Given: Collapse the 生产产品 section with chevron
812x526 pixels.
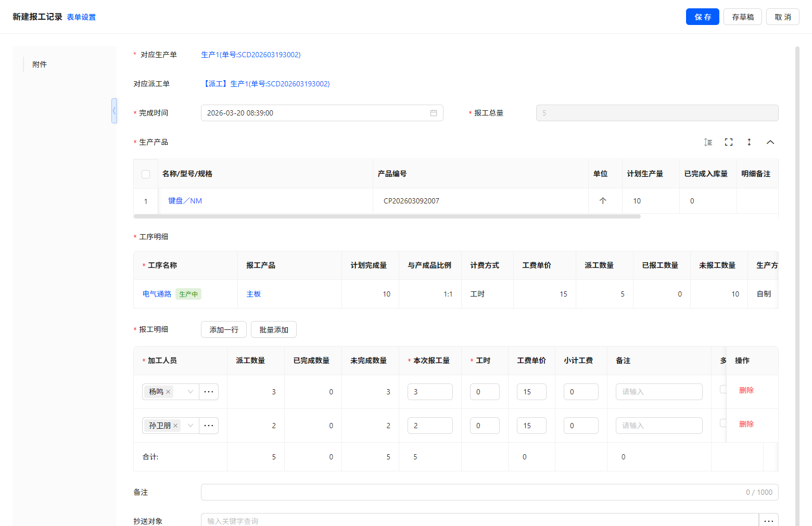Looking at the screenshot, I should [770, 142].
